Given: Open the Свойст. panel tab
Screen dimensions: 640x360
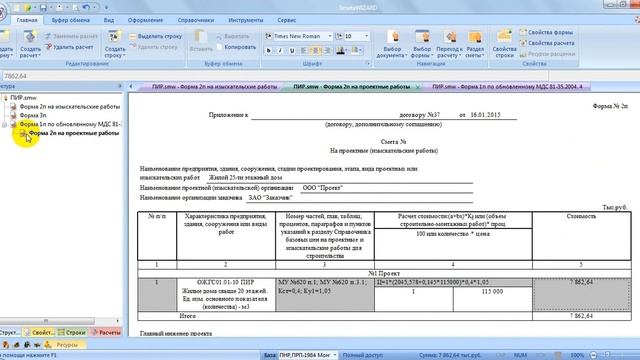Looking at the screenshot, I should [39, 333].
